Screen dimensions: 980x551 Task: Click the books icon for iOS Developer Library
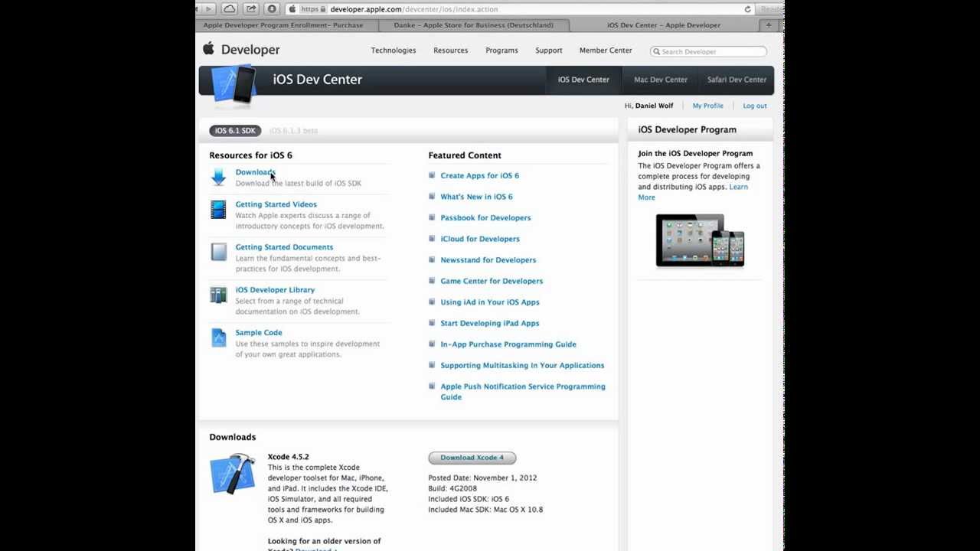click(219, 295)
